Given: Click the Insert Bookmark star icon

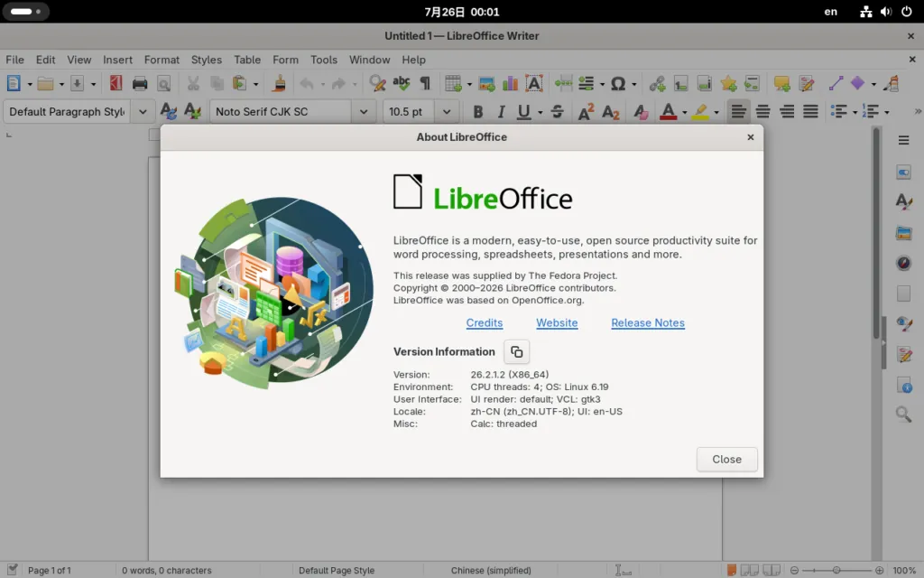Looking at the screenshot, I should (x=728, y=83).
